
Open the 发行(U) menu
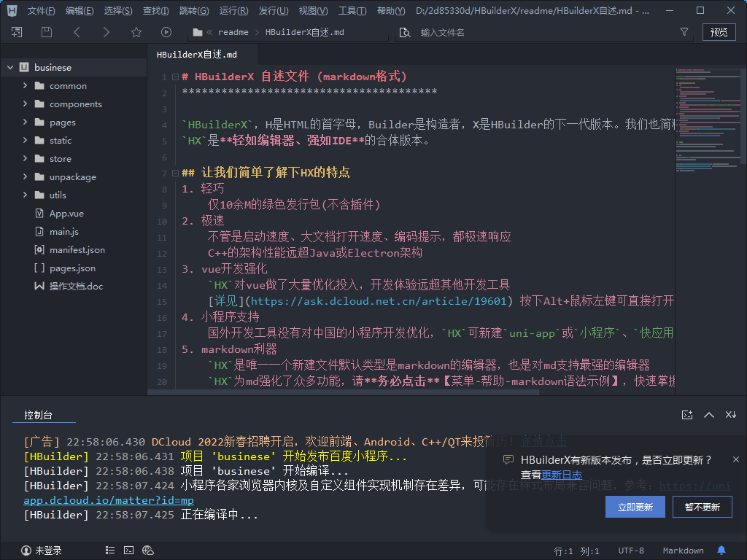click(x=274, y=11)
